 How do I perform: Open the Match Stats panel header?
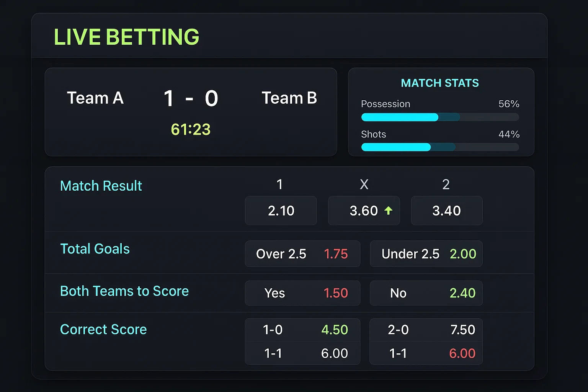(x=440, y=83)
